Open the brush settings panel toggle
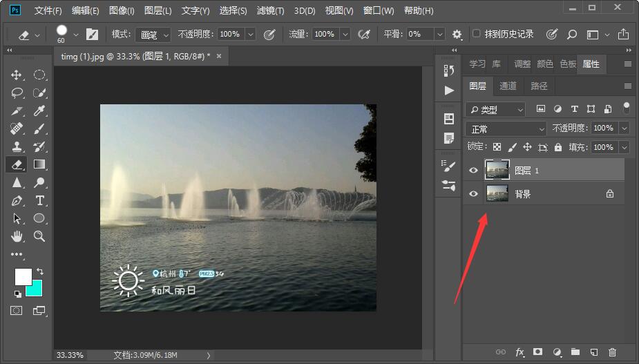 (x=92, y=35)
